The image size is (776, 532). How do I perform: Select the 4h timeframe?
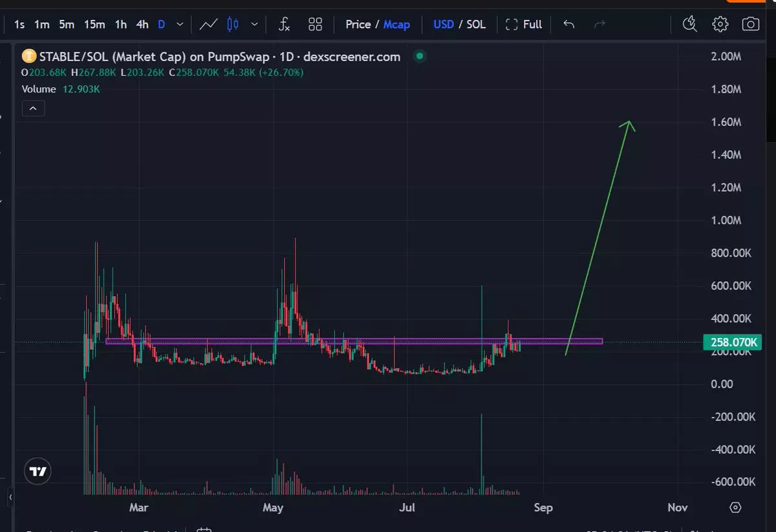pos(142,25)
